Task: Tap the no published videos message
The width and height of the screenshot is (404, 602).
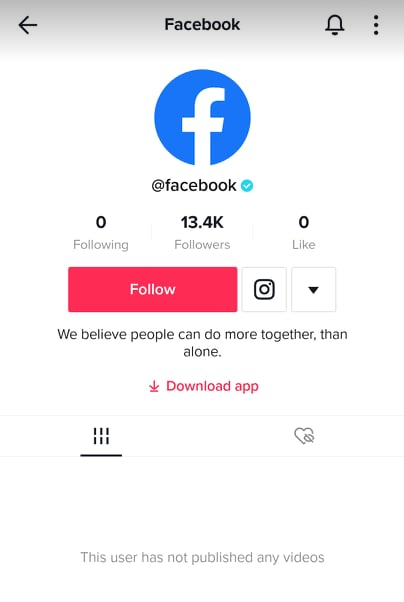Action: 202,557
